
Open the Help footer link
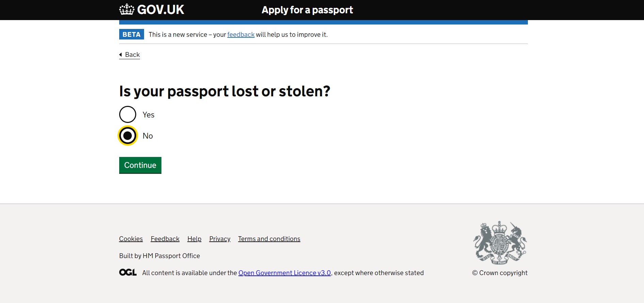point(194,239)
